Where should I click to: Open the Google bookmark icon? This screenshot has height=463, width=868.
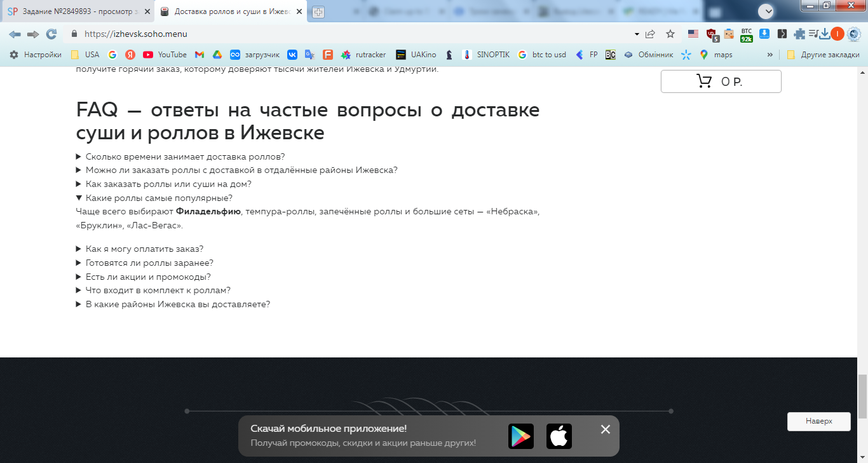click(112, 55)
